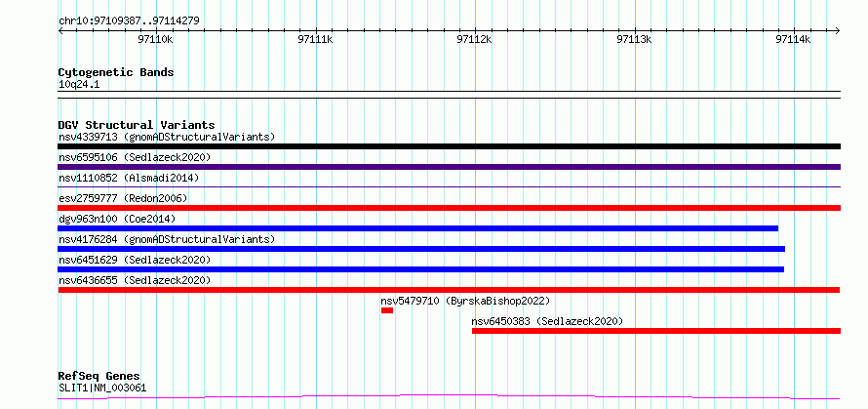Click the thin purple nsv1110852 variant line
The width and height of the screenshot is (868, 409).
[x=449, y=187]
